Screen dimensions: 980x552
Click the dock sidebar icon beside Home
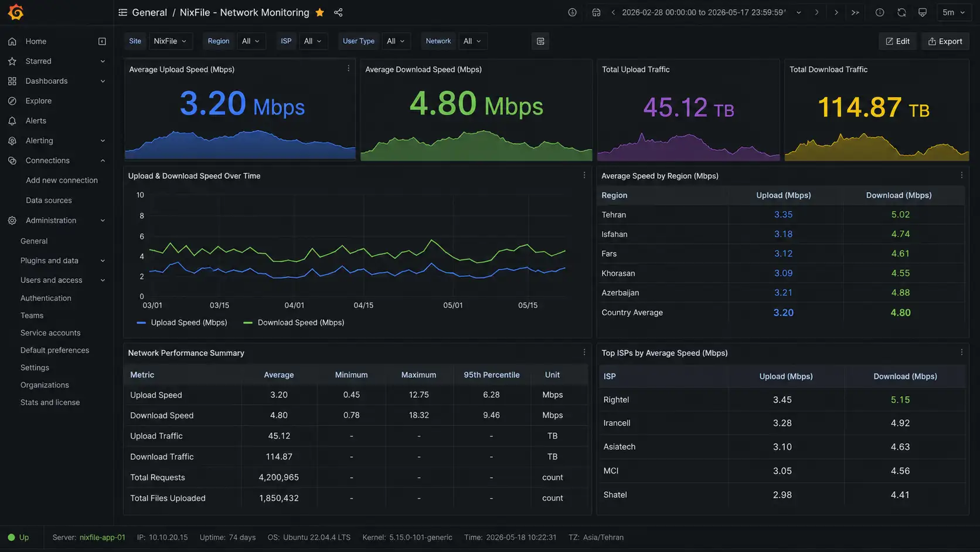[x=102, y=41]
